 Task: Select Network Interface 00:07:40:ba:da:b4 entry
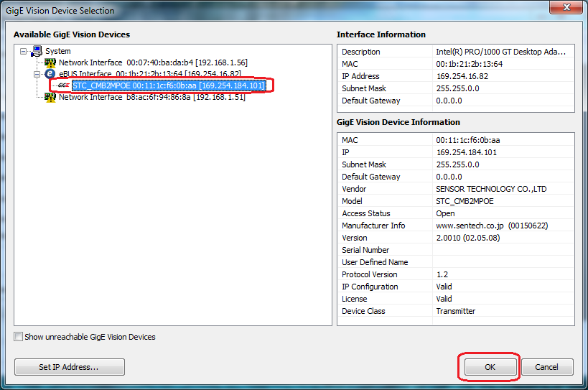tap(151, 62)
